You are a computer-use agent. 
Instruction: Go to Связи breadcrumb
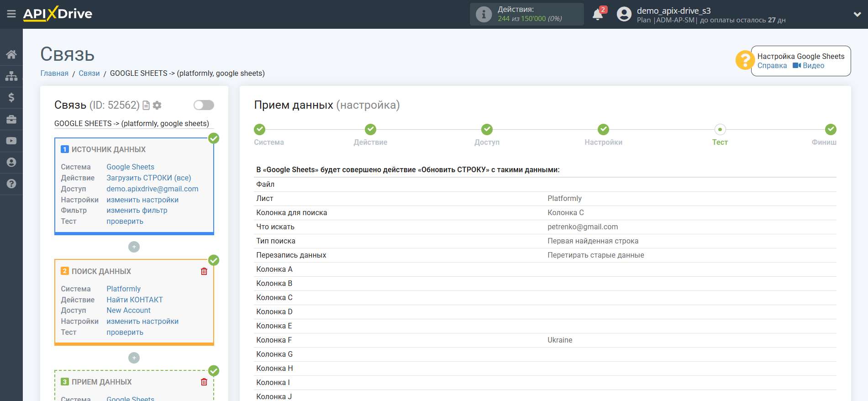coord(89,73)
